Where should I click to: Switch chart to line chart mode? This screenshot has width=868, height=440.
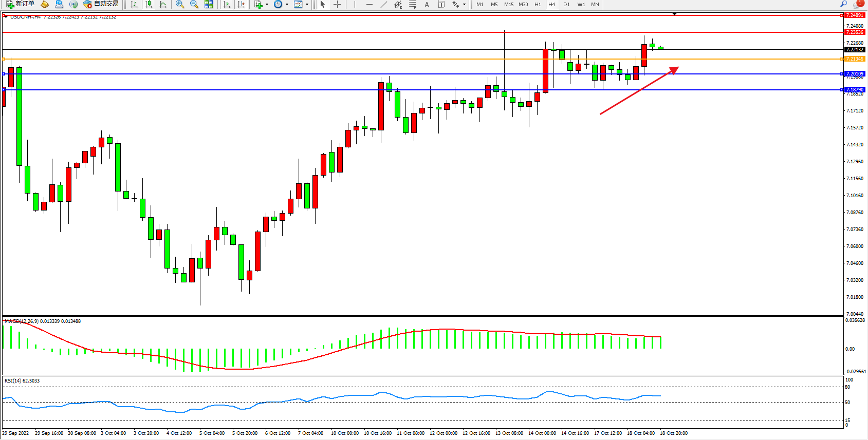pyautogui.click(x=163, y=4)
